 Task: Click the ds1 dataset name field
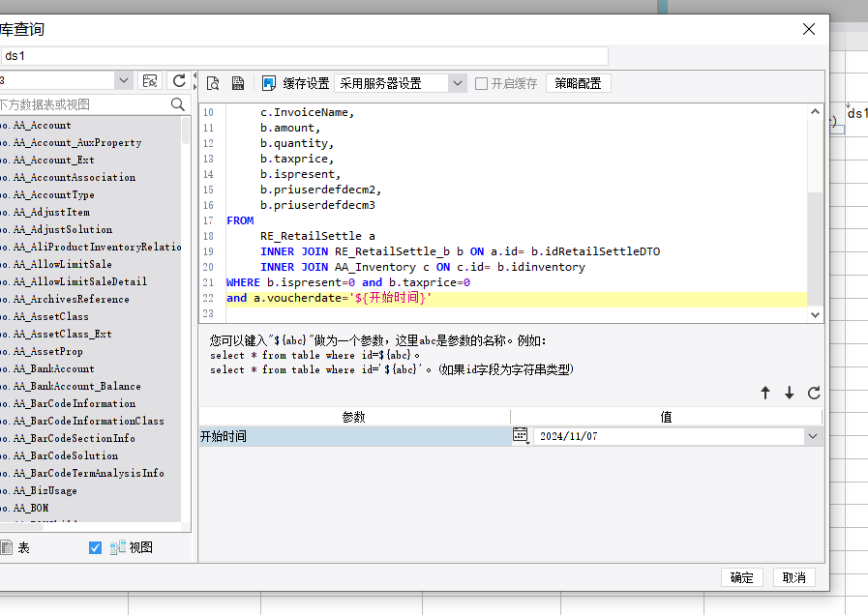304,56
